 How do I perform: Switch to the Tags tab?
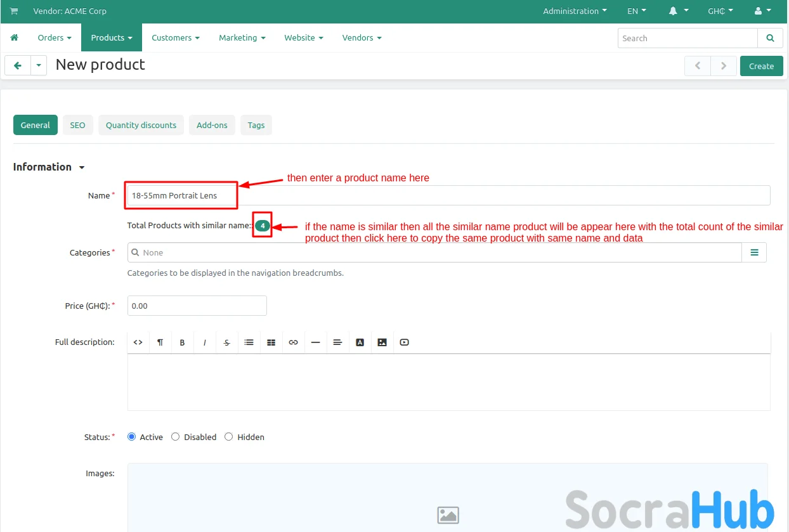pos(256,125)
